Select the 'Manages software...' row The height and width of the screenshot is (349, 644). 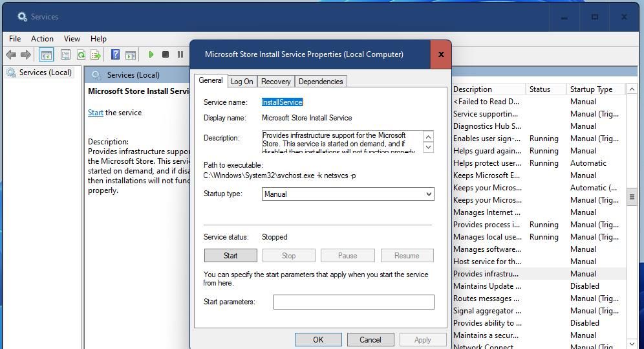point(539,249)
